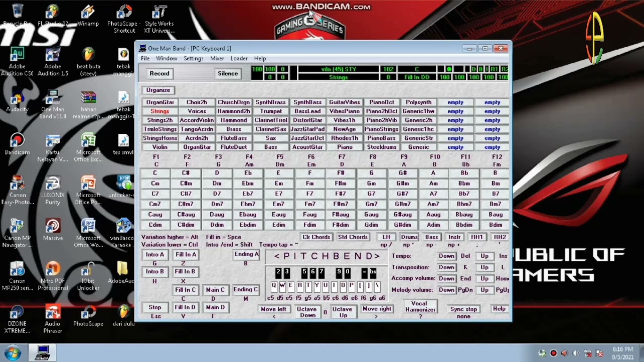This screenshot has width=644, height=362.
Task: Select the Strings instrument
Action: [159, 111]
